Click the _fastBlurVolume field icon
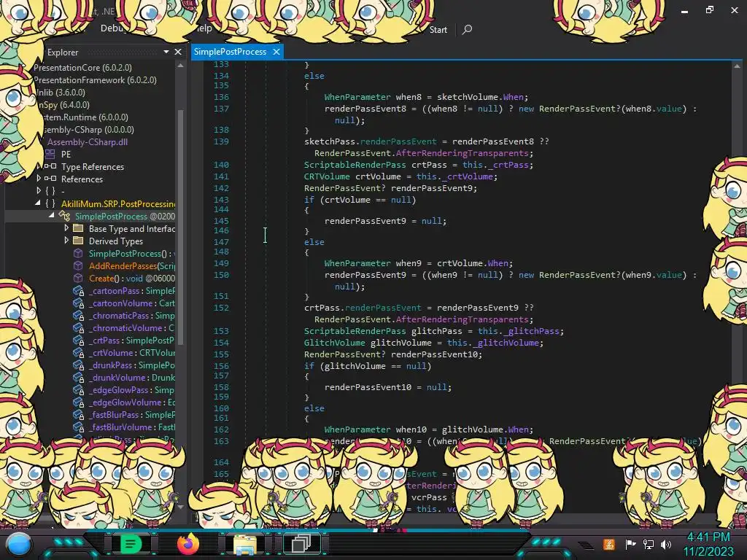This screenshot has width=747, height=560. 79,427
